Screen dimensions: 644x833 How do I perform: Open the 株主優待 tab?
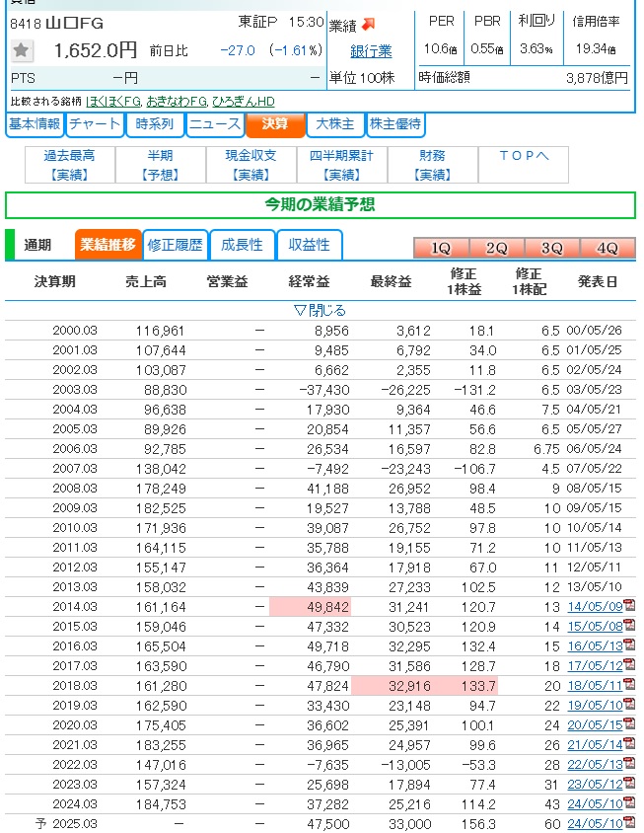tap(395, 124)
